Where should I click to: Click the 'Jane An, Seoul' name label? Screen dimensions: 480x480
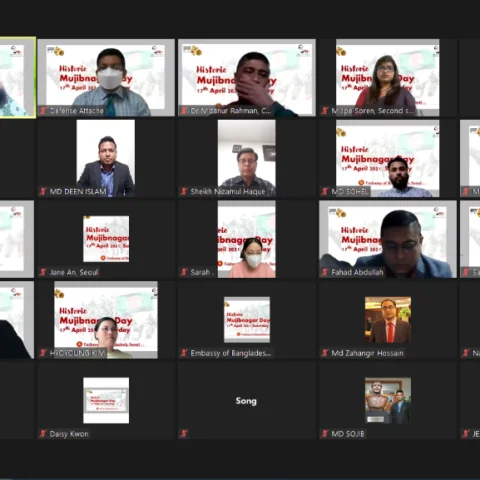pos(74,272)
